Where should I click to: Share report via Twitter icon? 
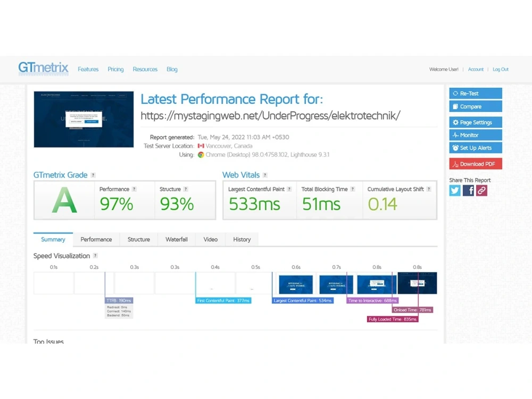[455, 190]
